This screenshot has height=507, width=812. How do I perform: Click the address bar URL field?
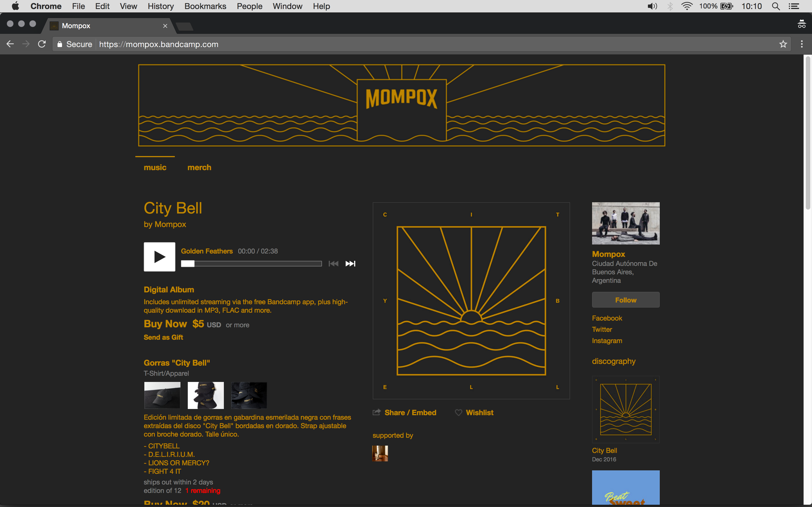coord(403,44)
